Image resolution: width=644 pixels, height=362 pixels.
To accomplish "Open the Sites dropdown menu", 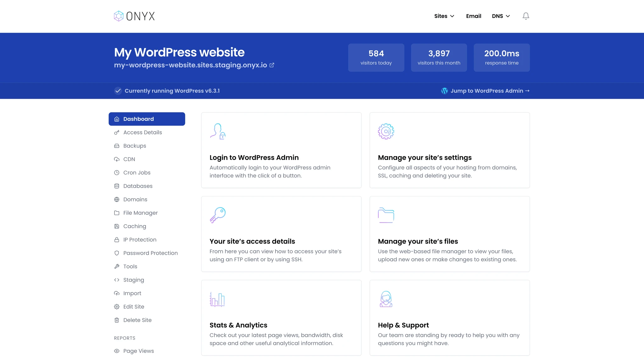I will click(x=444, y=16).
